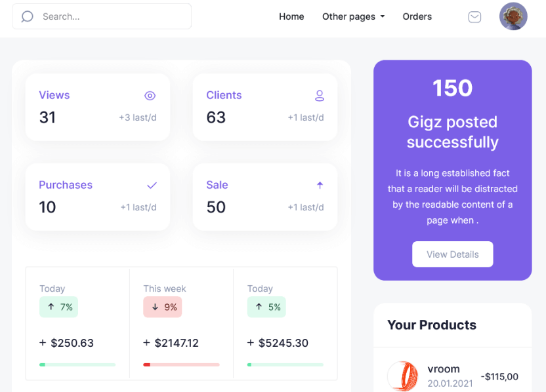Screen dimensions: 546x392
Task: Click the red 9% decrease badge
Action: (163, 307)
